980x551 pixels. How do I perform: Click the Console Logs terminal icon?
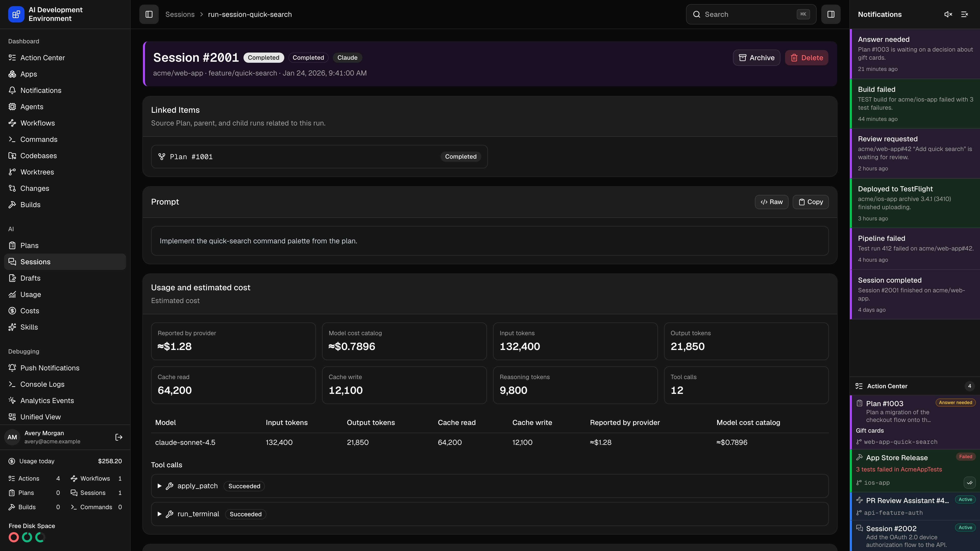[12, 384]
